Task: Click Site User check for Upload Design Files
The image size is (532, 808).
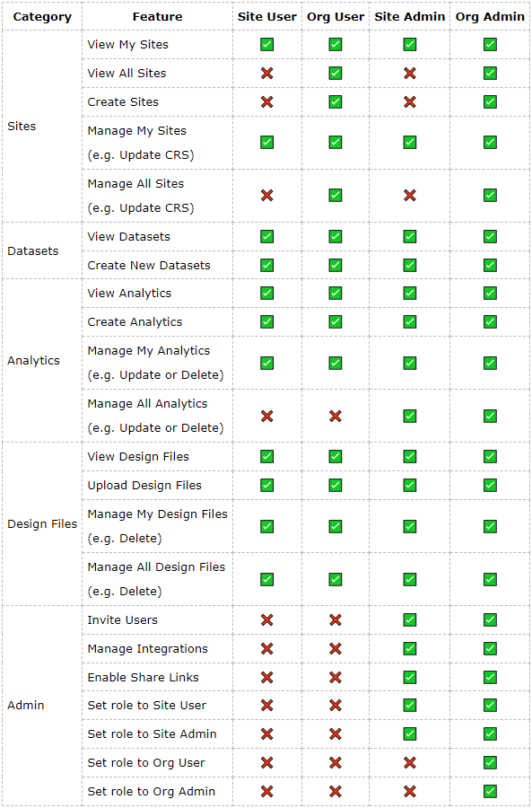Action: tap(266, 485)
